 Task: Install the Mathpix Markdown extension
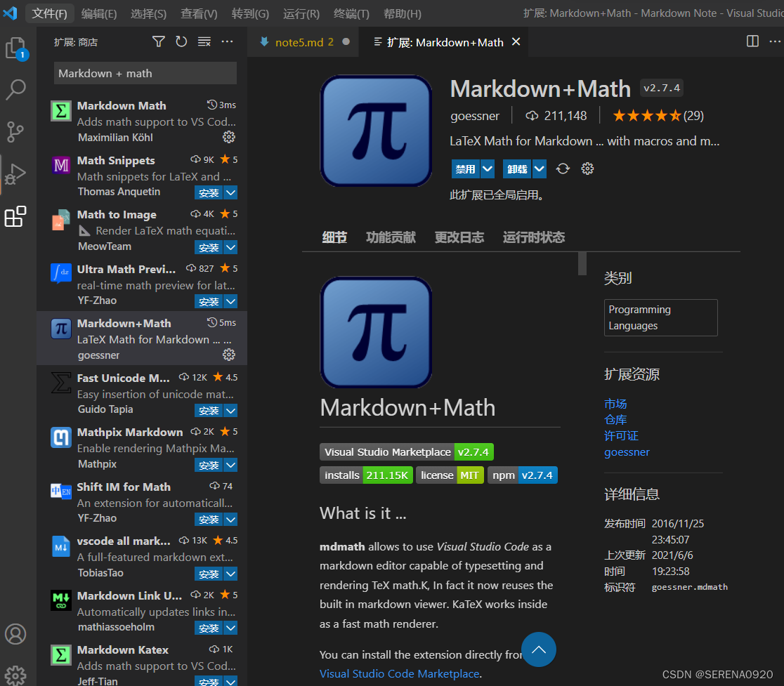(209, 465)
